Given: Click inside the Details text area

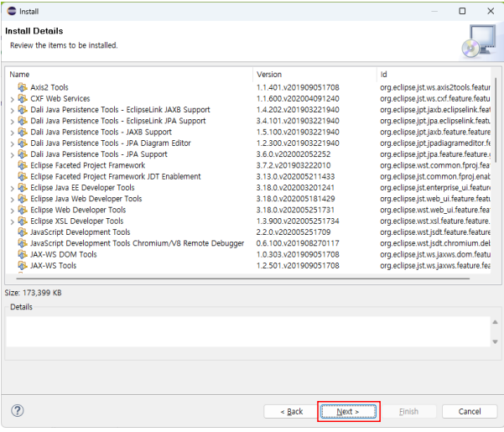Looking at the screenshot, I should click(x=248, y=331).
